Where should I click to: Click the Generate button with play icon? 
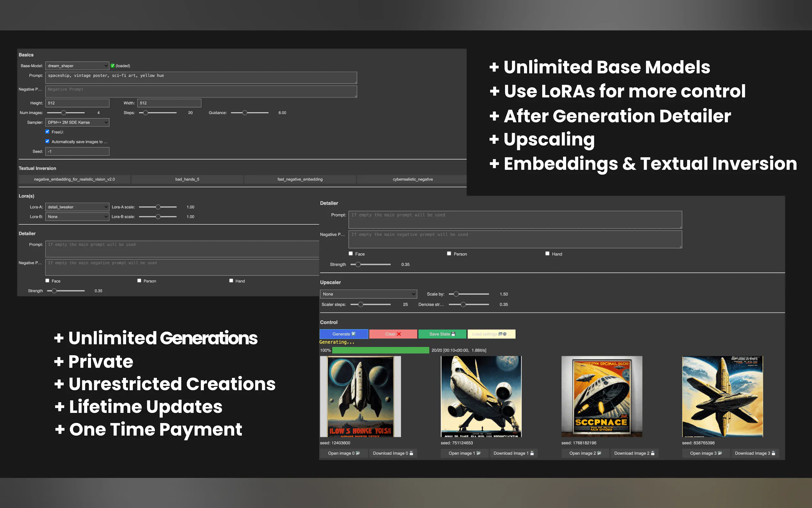(343, 334)
